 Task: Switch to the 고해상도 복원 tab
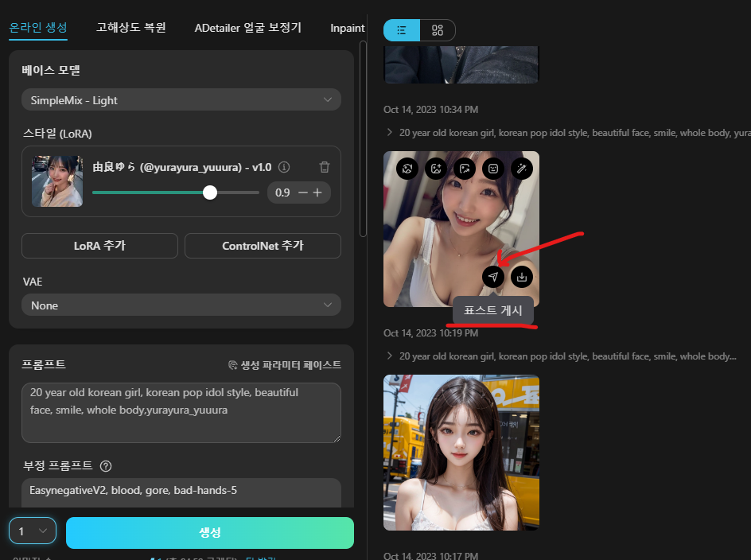[x=130, y=27]
